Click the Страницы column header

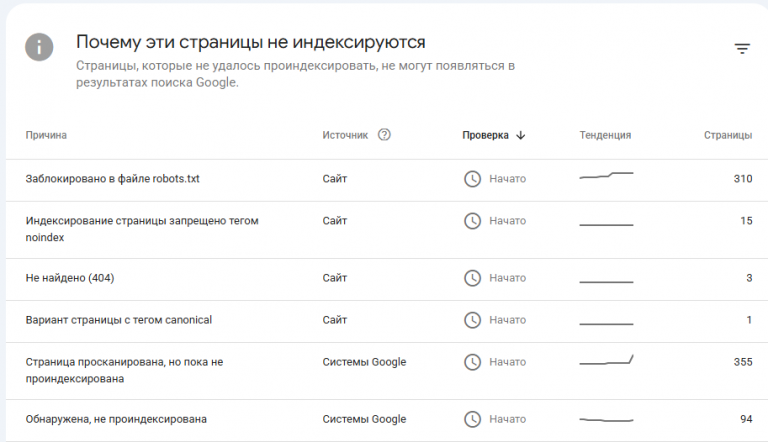coord(728,135)
